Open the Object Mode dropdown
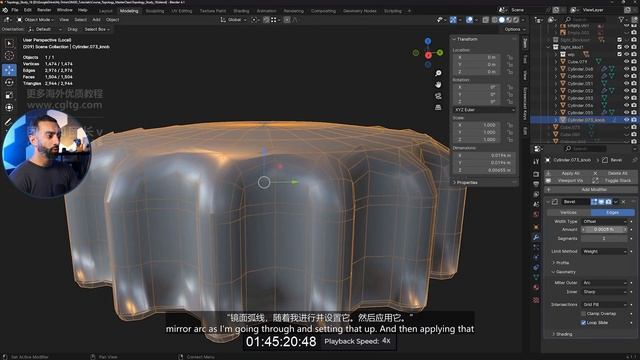The height and width of the screenshot is (360, 640). pyautogui.click(x=36, y=20)
